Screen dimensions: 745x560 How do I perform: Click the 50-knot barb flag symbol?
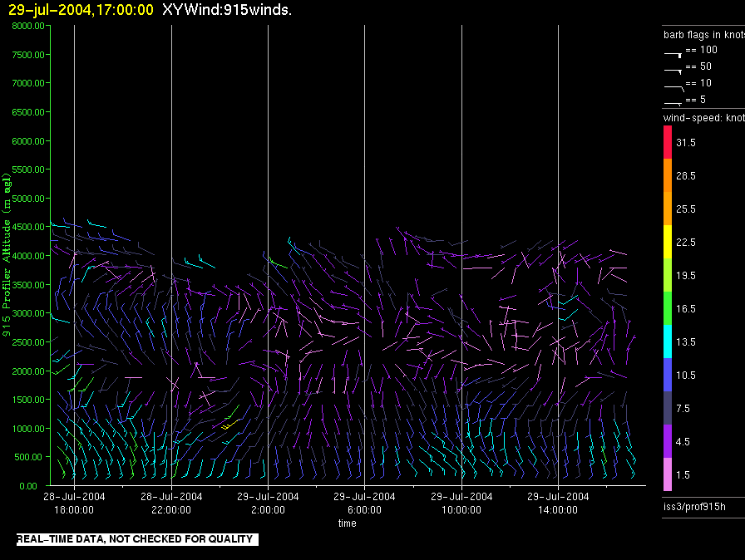coord(673,71)
